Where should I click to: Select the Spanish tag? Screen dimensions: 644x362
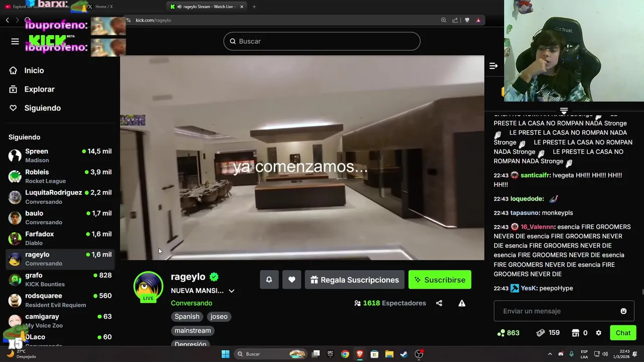tap(187, 316)
